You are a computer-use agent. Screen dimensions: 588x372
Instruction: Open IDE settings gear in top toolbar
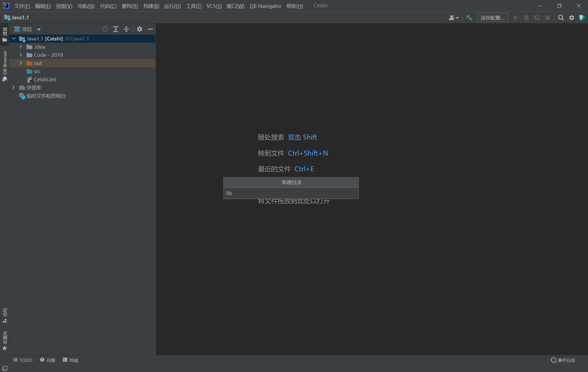tap(571, 18)
